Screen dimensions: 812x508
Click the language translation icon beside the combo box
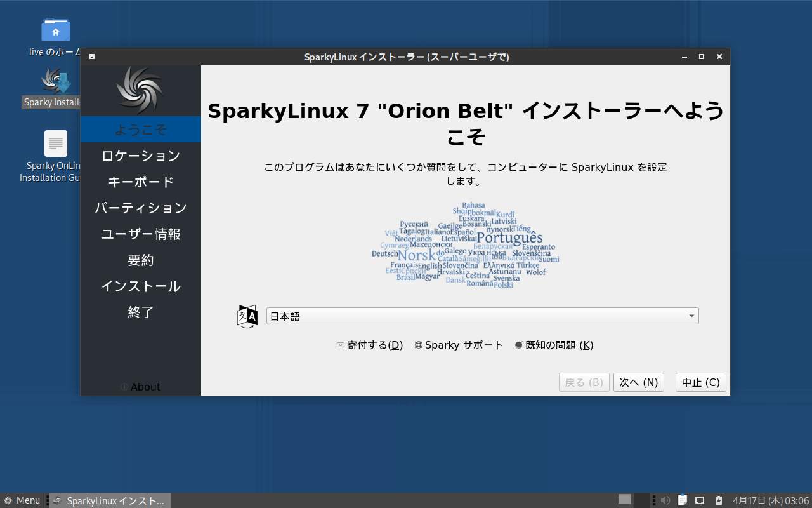tap(247, 316)
